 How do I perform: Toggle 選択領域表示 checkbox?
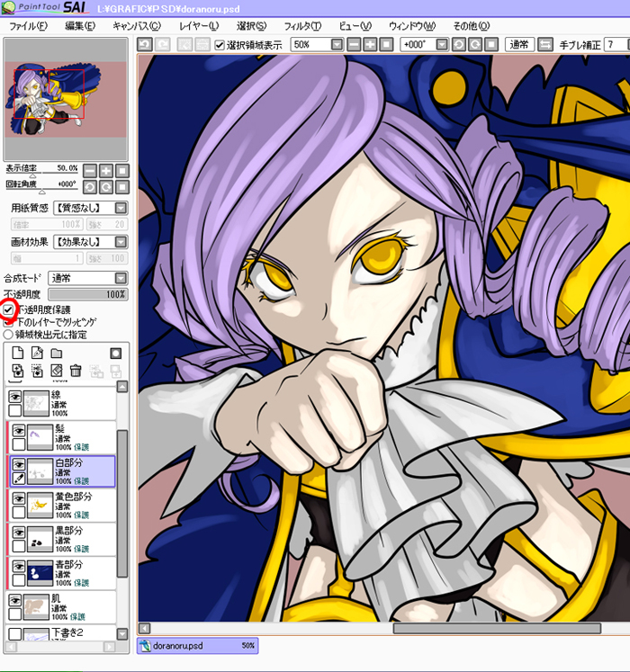click(220, 45)
